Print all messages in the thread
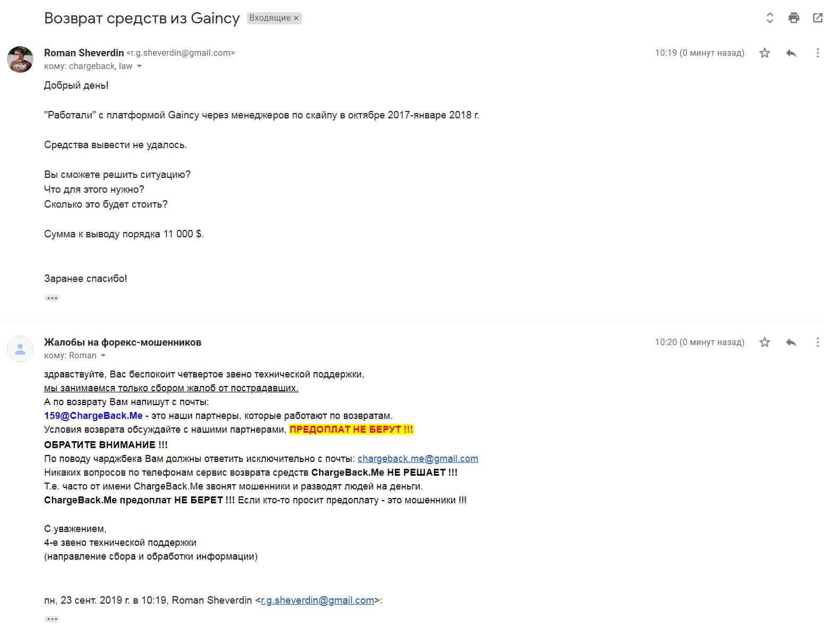 (x=794, y=18)
